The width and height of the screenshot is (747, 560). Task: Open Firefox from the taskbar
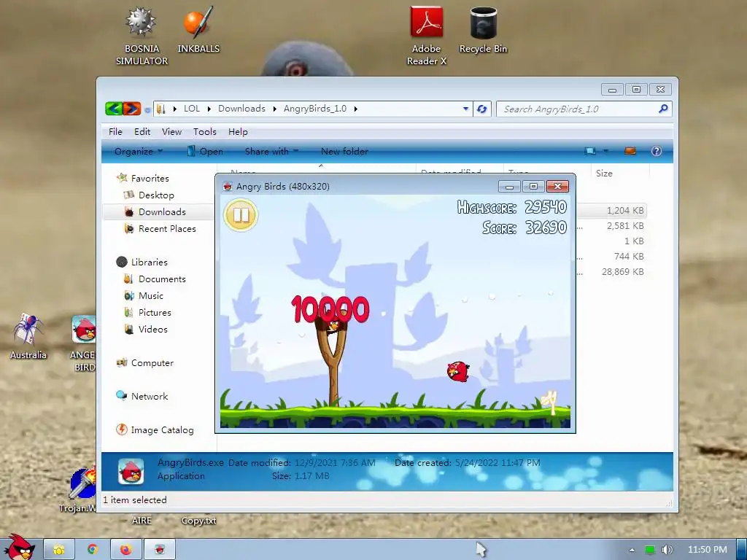coord(125,550)
